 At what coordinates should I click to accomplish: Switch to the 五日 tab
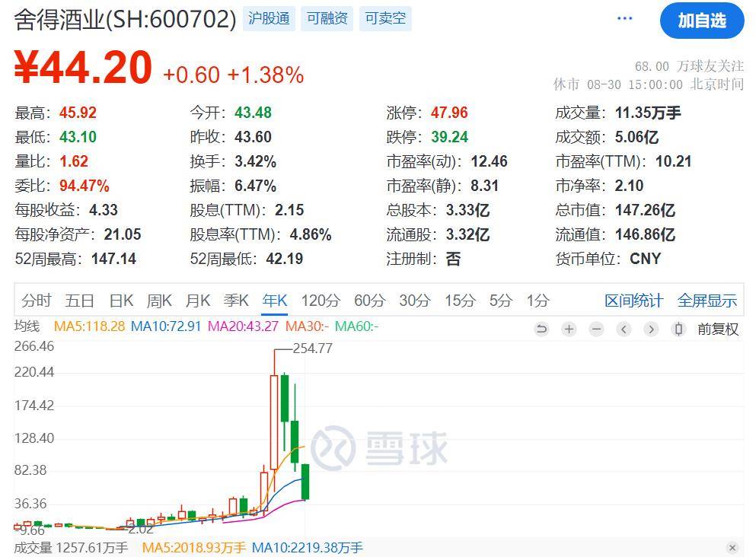pos(79,301)
